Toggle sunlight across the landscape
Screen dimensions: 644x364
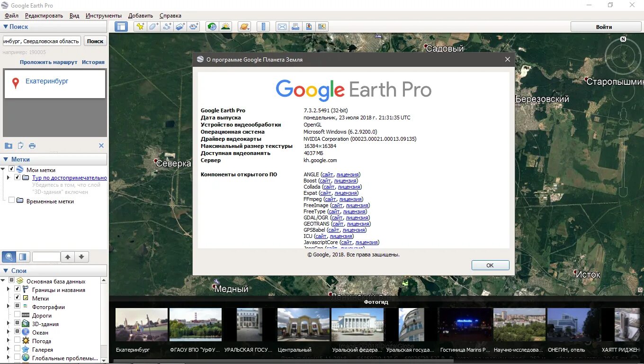(225, 27)
